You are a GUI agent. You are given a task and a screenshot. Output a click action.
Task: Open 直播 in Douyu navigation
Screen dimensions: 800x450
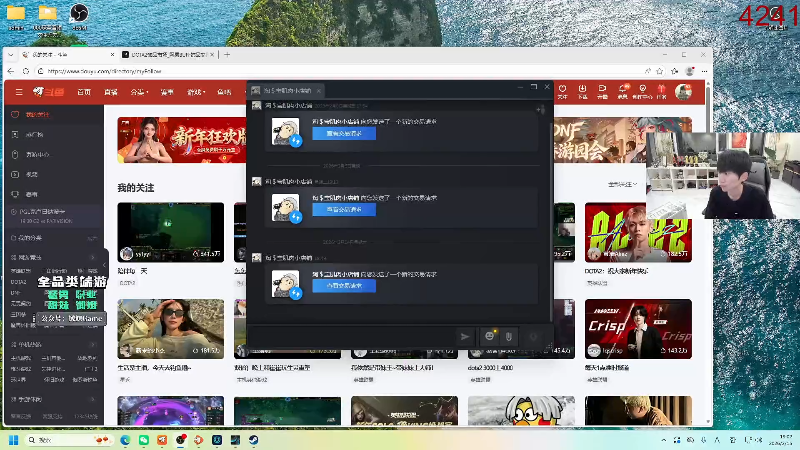coord(111,92)
